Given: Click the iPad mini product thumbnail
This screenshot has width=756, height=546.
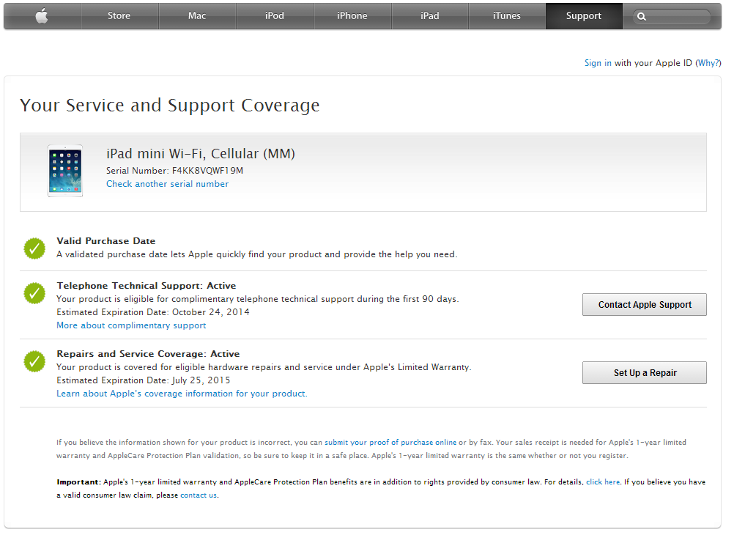Looking at the screenshot, I should [65, 171].
